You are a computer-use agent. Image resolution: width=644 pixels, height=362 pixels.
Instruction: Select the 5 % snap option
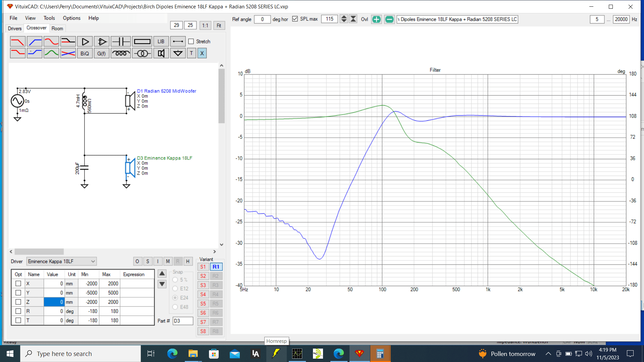[x=175, y=280]
